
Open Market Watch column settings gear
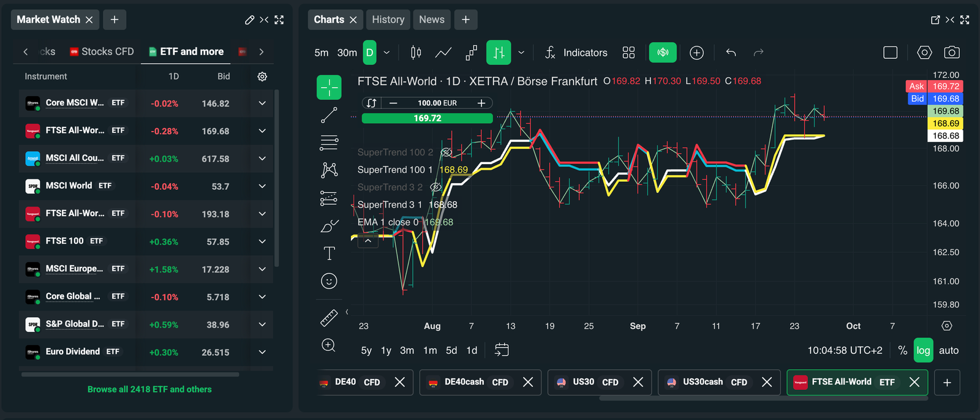point(262,77)
